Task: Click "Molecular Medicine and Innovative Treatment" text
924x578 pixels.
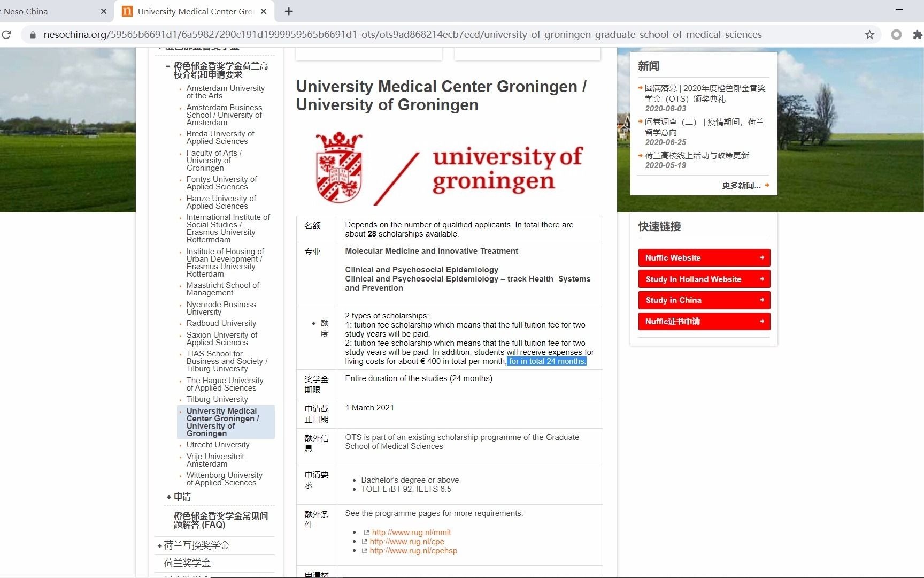Action: coord(432,251)
